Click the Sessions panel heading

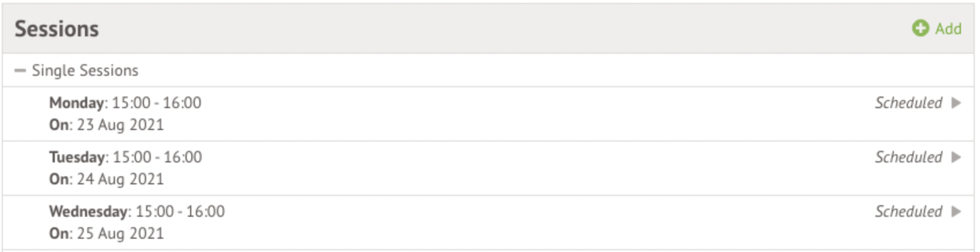tap(57, 29)
